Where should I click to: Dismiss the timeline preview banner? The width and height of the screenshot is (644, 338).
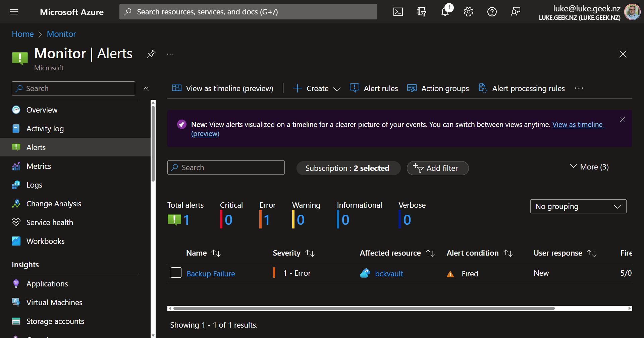(622, 120)
